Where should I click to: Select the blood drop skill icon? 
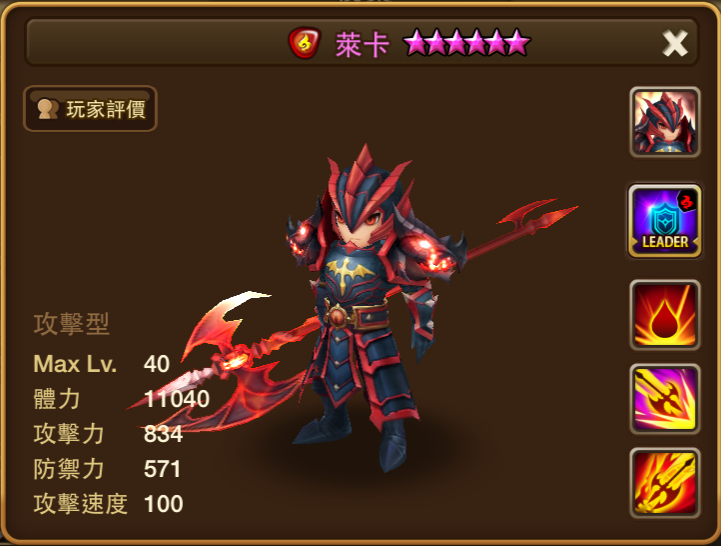[665, 315]
